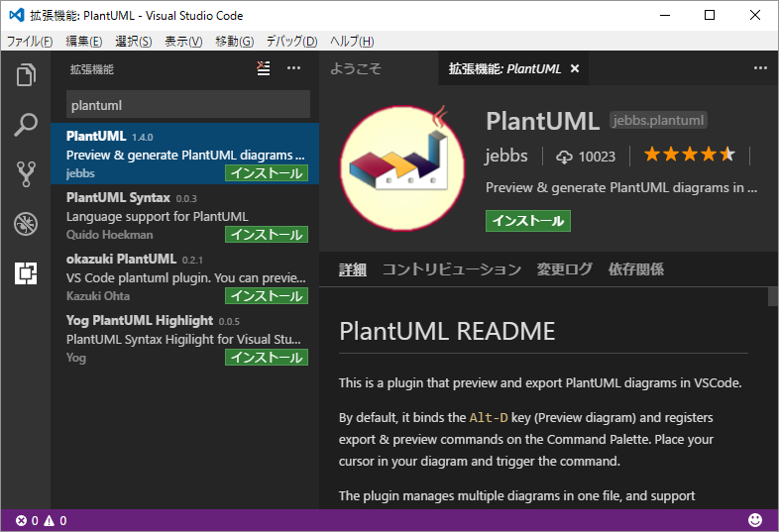Click 'Language support for PlantUML' description

tap(157, 217)
